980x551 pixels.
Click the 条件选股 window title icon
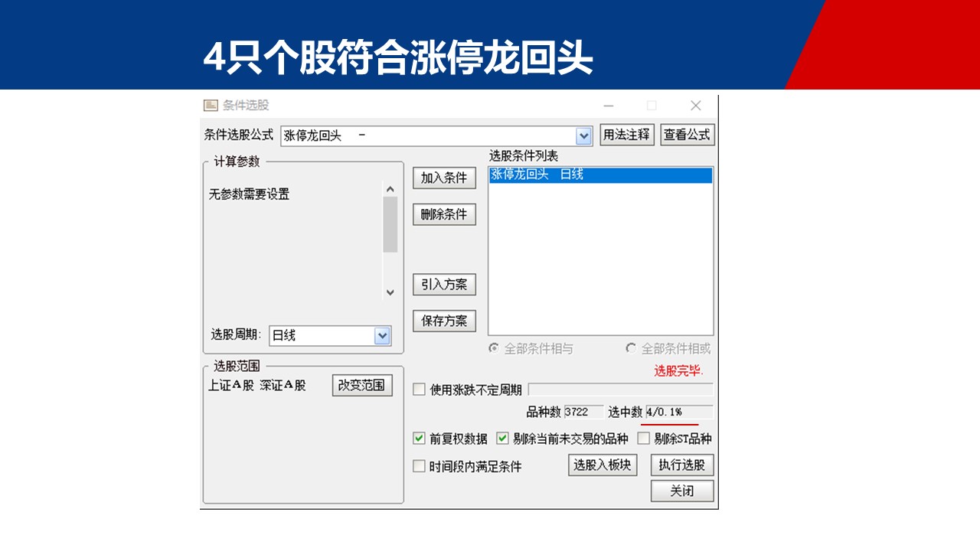pyautogui.click(x=211, y=106)
